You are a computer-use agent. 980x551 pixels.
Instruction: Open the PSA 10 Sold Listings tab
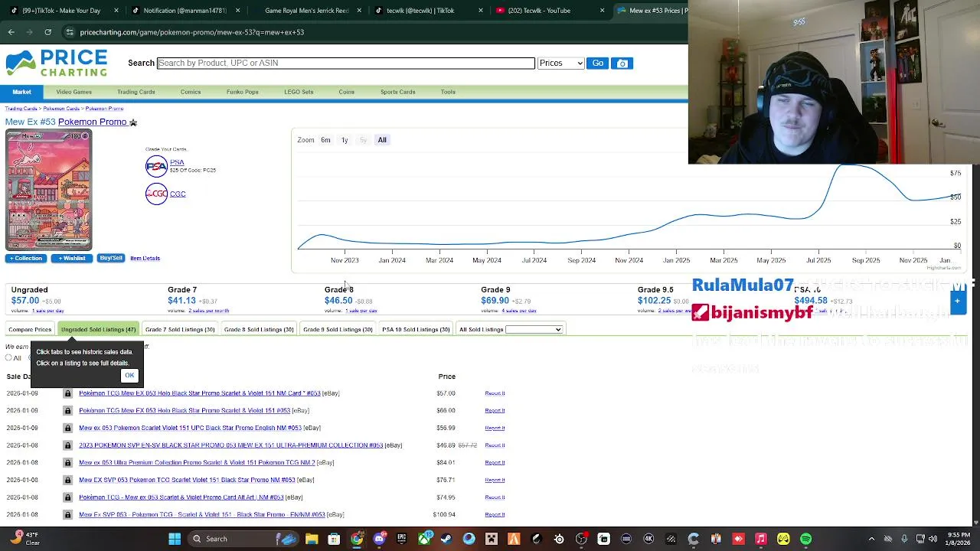click(x=416, y=330)
